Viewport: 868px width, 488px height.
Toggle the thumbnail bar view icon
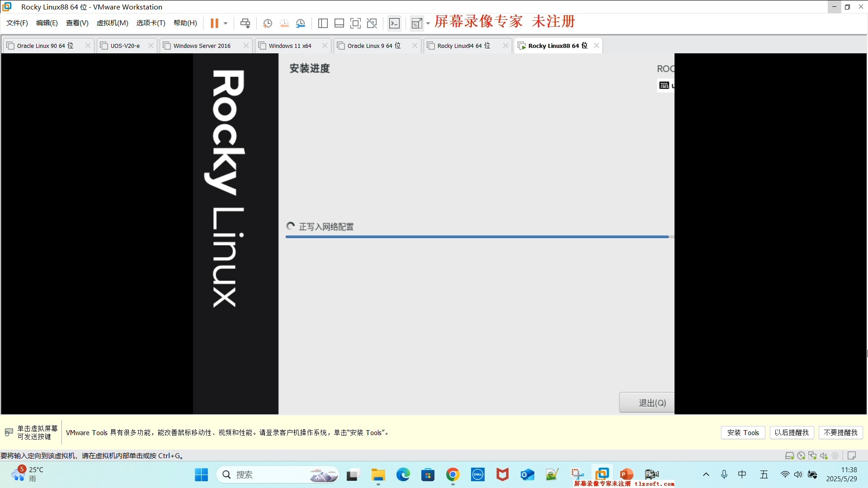pos(339,23)
